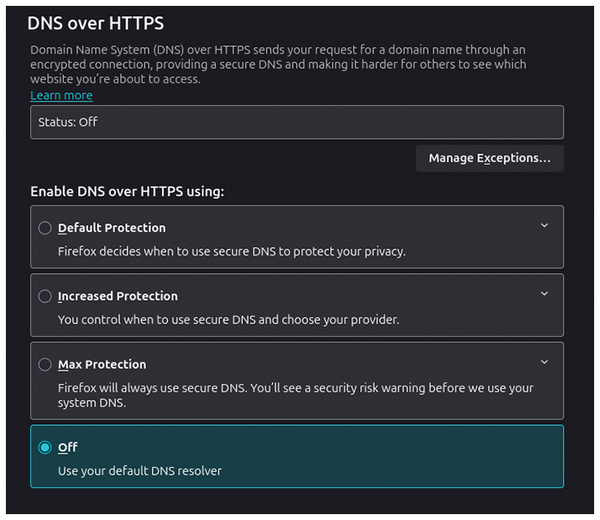Click the Off option label text
The width and height of the screenshot is (600, 520).
click(x=67, y=448)
